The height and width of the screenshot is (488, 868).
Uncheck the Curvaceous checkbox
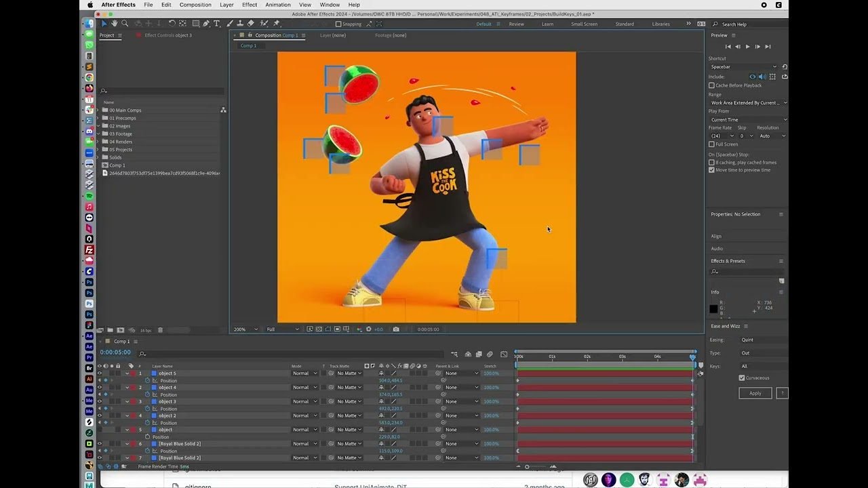742,378
